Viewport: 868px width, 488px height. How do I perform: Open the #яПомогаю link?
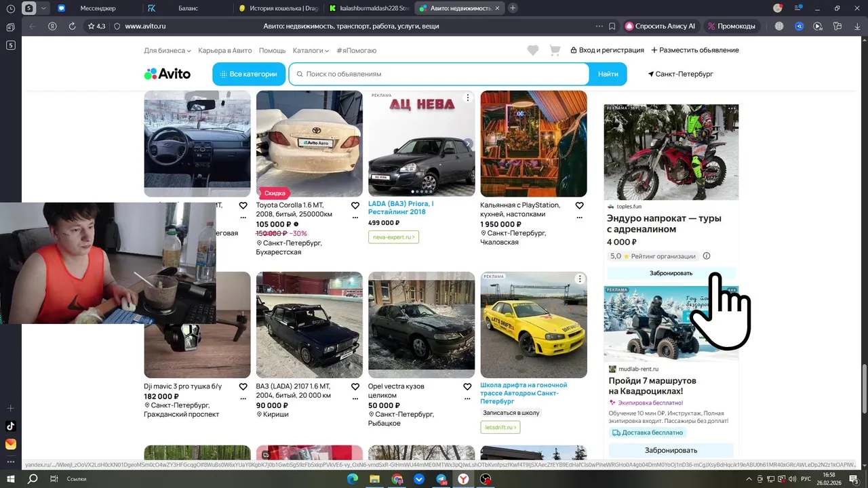tap(356, 50)
